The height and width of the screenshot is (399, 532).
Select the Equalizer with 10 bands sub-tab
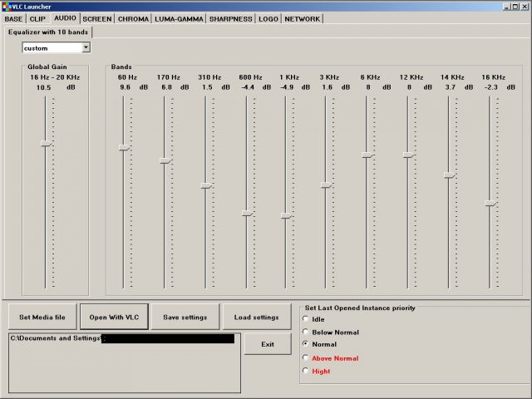pyautogui.click(x=48, y=32)
